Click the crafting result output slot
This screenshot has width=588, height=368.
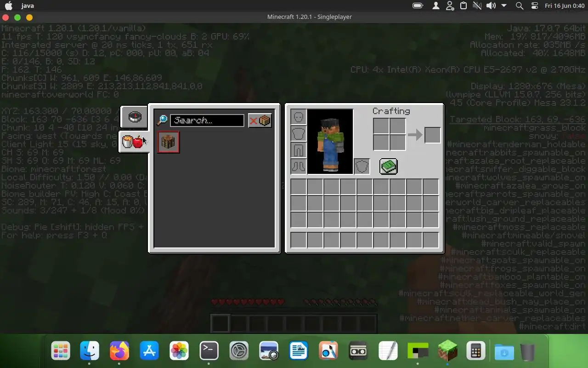click(x=432, y=135)
